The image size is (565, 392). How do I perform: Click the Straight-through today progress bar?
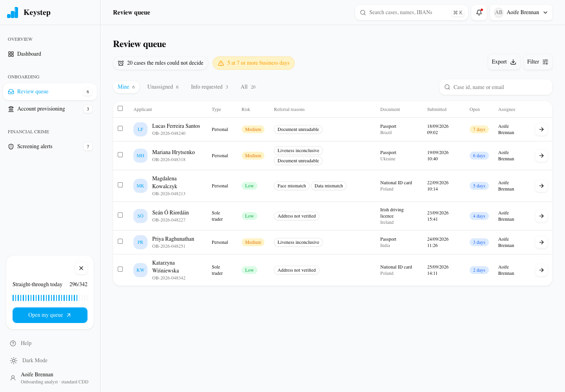(50, 298)
